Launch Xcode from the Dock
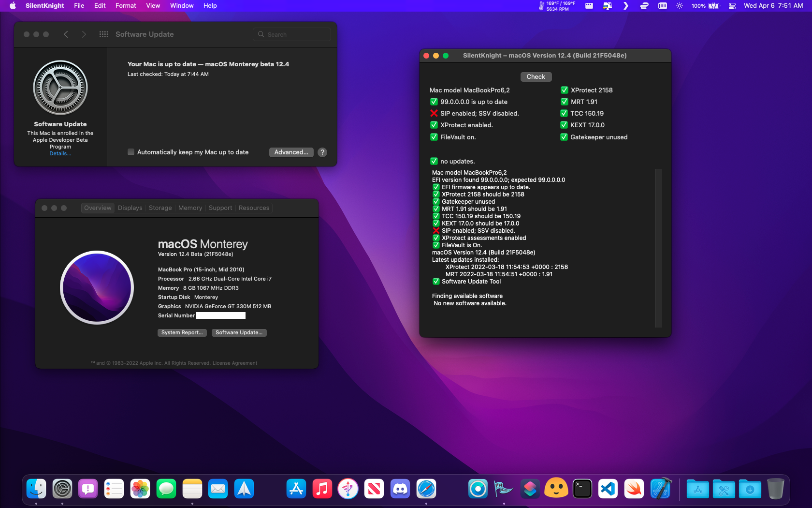The height and width of the screenshot is (508, 812). coord(660,489)
